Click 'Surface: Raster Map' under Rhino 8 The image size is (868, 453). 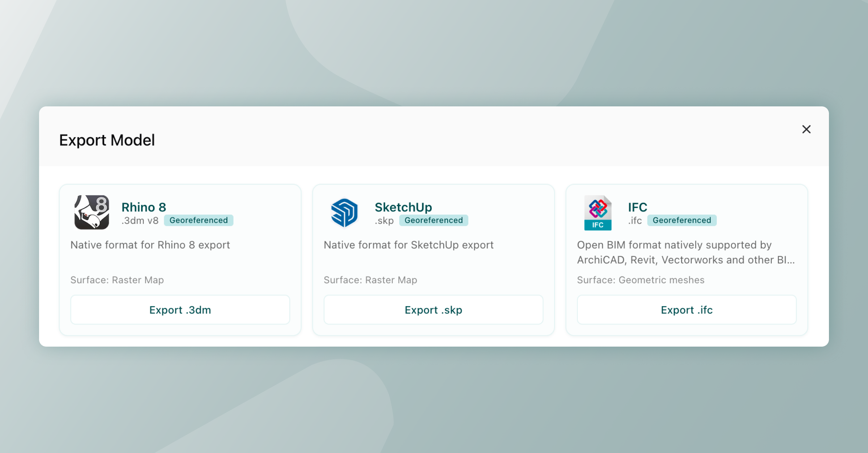pos(117,280)
